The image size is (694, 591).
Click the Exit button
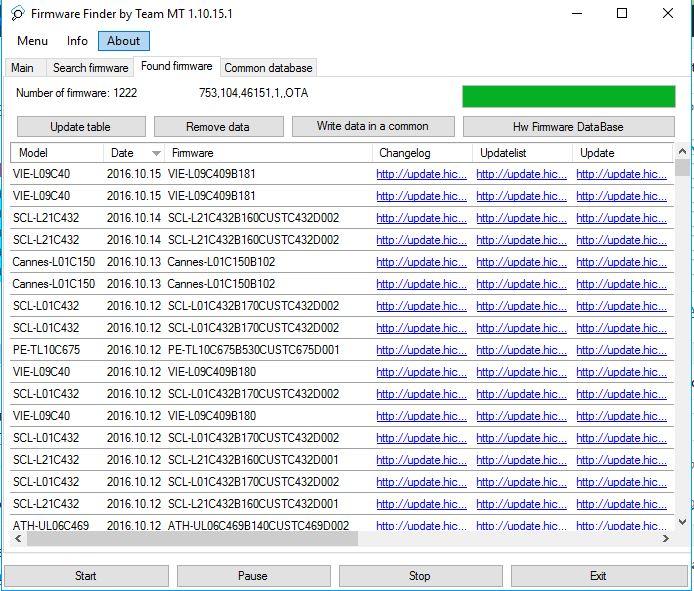tap(599, 576)
